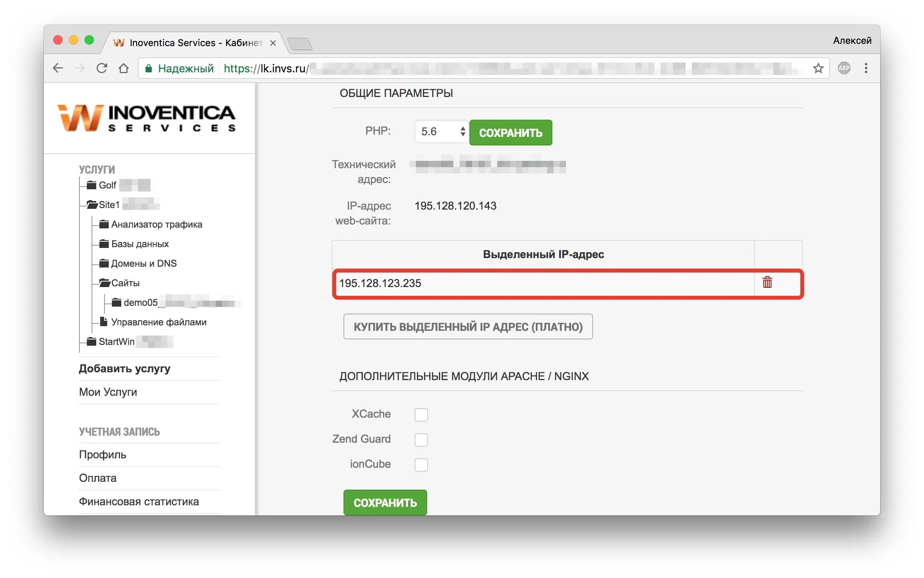The width and height of the screenshot is (924, 578).
Task: Open Управление файлами in the tree
Action: click(x=159, y=322)
